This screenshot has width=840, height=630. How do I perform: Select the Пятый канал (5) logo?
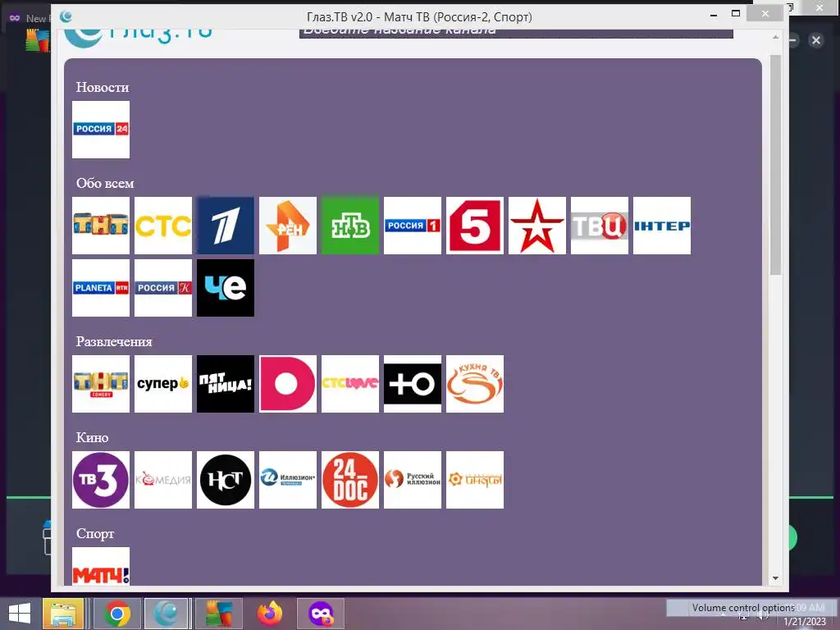(475, 226)
